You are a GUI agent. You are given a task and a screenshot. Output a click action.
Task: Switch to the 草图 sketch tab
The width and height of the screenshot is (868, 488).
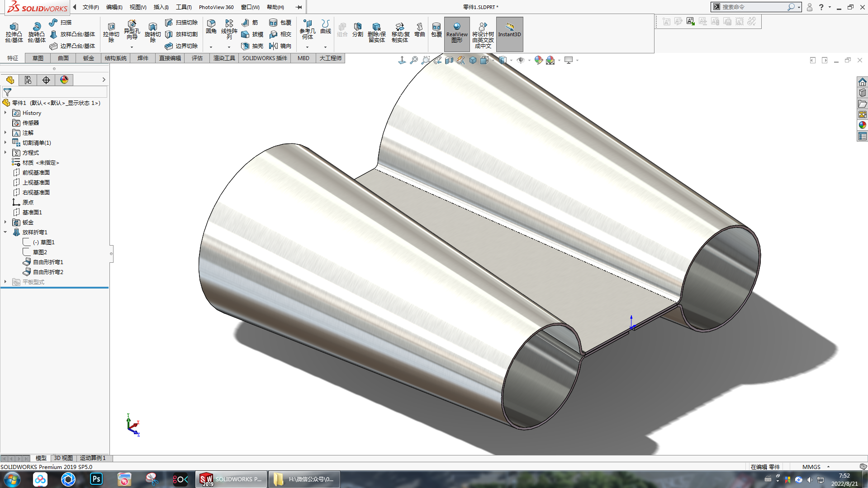tap(38, 58)
